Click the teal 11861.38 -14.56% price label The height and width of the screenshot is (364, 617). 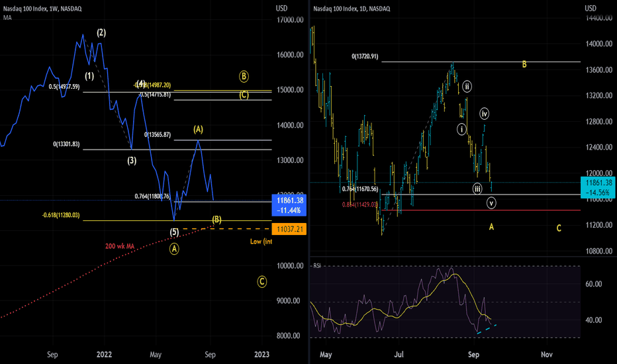point(598,187)
